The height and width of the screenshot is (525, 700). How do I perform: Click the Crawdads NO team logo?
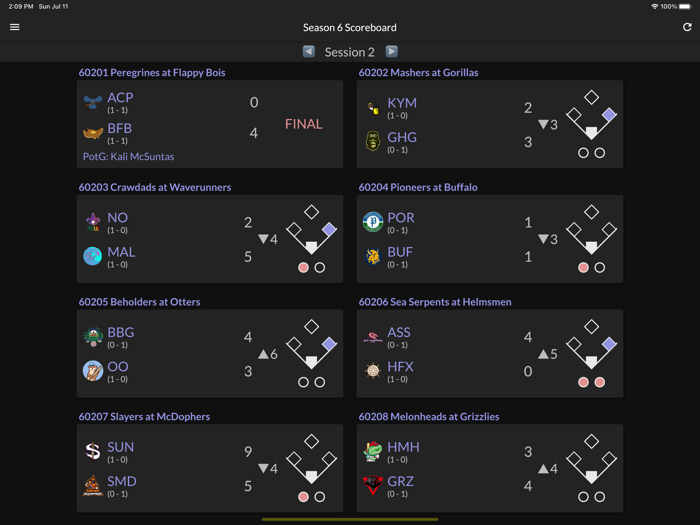[x=93, y=222]
